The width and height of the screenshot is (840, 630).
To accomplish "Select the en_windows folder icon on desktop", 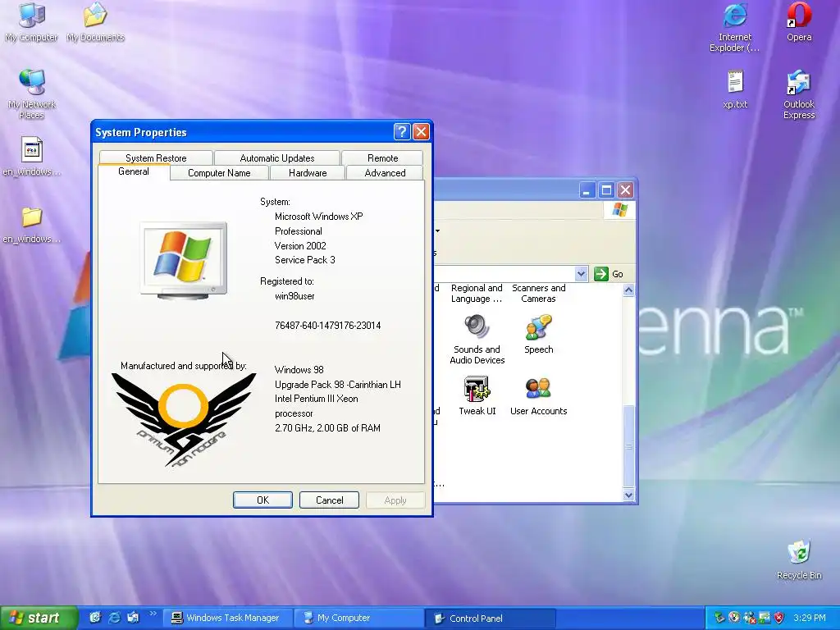I will tap(32, 225).
